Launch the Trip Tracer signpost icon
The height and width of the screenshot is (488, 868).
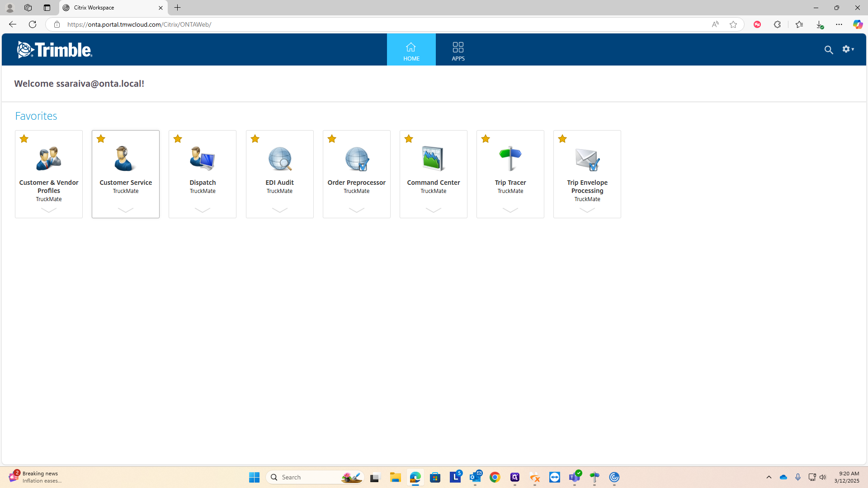point(510,159)
